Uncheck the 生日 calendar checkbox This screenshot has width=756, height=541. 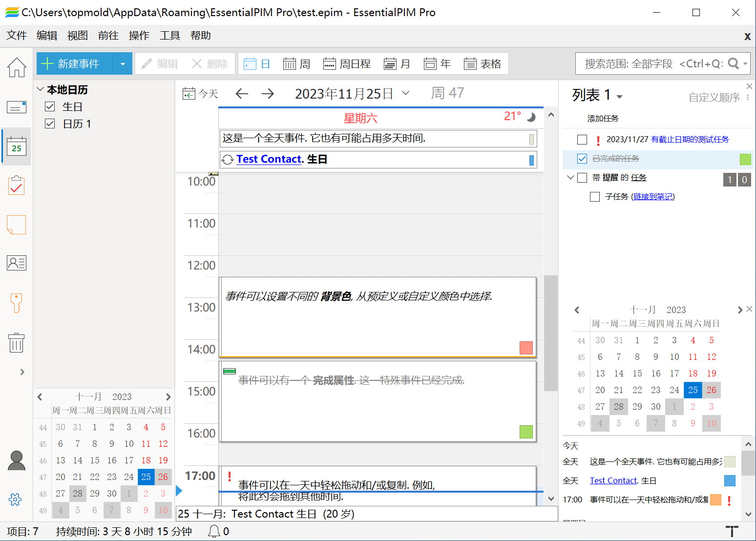[x=50, y=106]
